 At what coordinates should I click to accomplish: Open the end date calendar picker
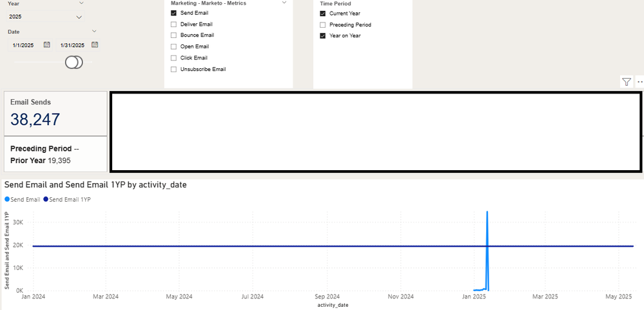(95, 44)
